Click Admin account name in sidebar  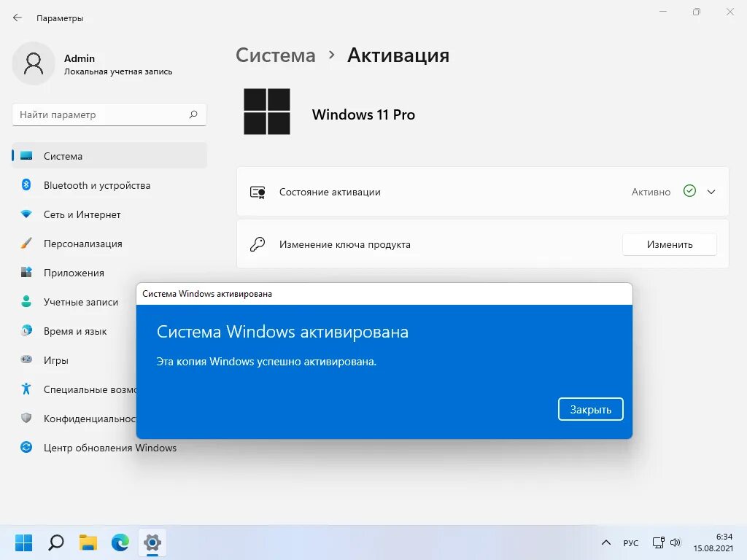pyautogui.click(x=80, y=58)
